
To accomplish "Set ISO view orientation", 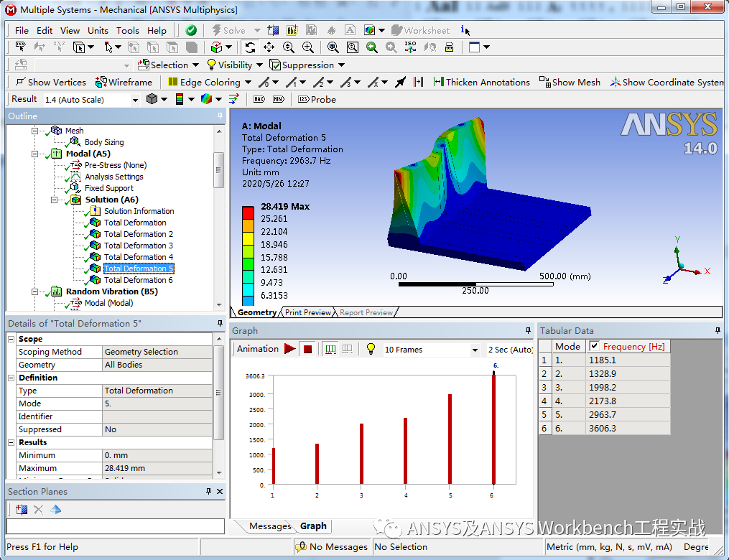I will click(411, 47).
